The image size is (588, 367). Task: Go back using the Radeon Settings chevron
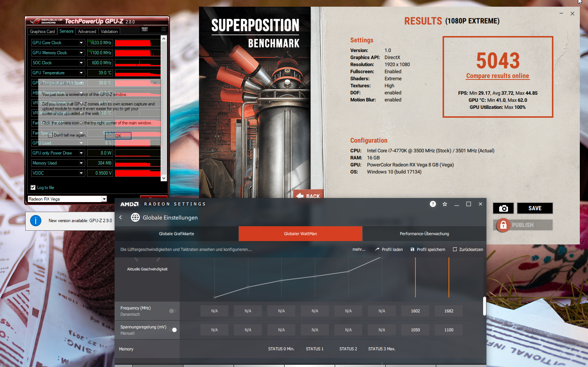[121, 217]
